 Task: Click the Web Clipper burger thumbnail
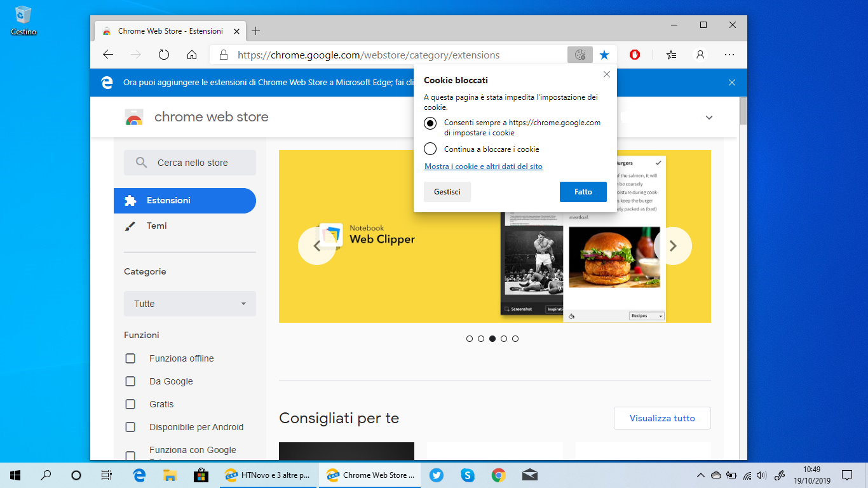click(x=614, y=257)
